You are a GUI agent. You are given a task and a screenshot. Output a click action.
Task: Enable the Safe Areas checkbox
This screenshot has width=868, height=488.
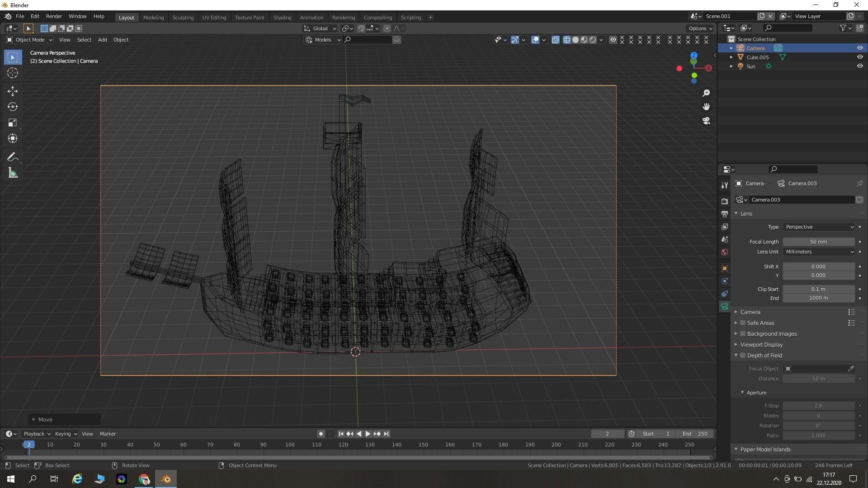(x=743, y=323)
